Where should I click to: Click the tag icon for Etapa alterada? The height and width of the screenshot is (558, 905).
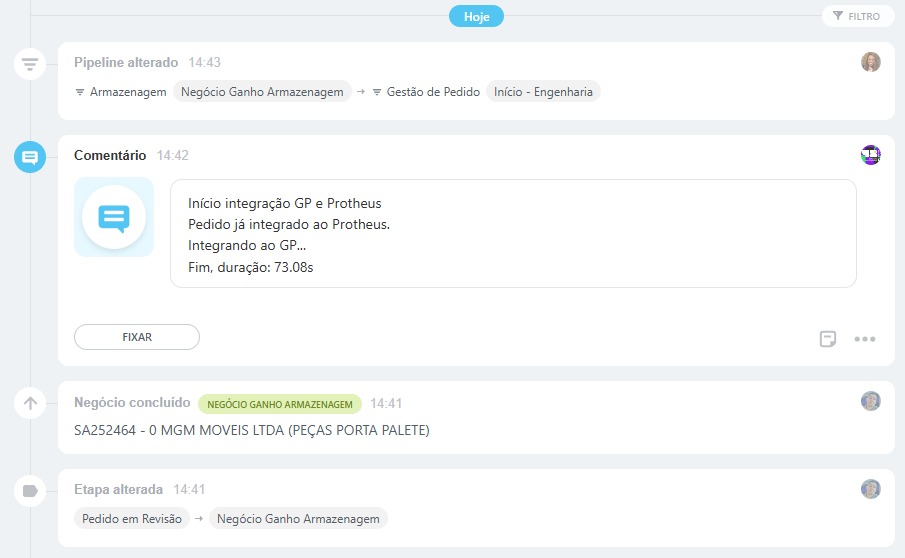tap(30, 491)
